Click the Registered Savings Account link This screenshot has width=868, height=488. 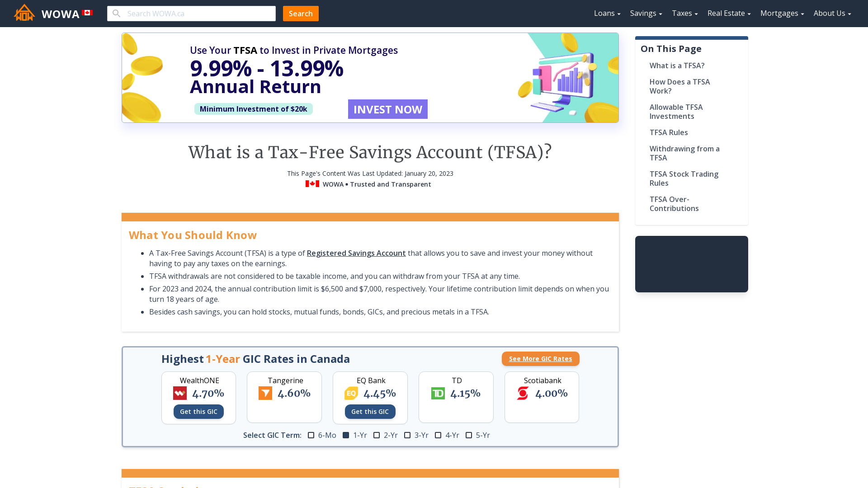coord(356,253)
